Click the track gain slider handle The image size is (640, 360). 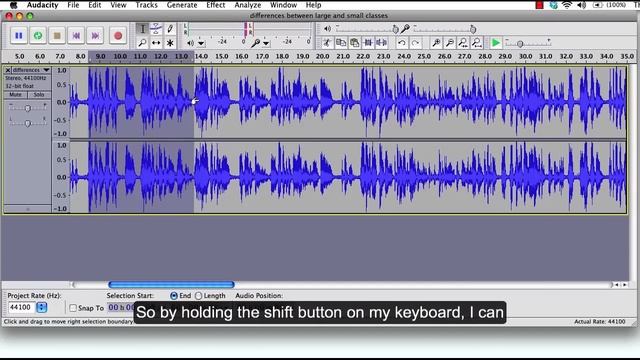(27, 108)
